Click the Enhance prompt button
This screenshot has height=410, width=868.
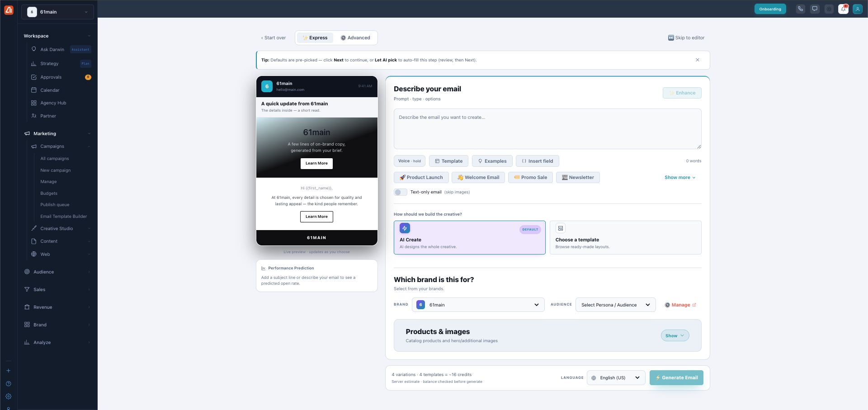tap(682, 93)
